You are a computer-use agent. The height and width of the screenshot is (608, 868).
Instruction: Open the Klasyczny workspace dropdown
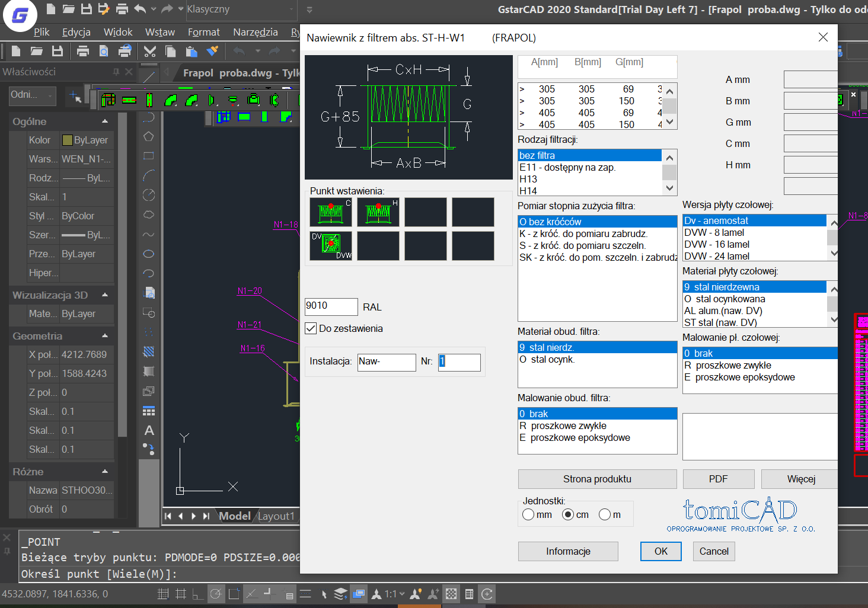[x=241, y=9]
